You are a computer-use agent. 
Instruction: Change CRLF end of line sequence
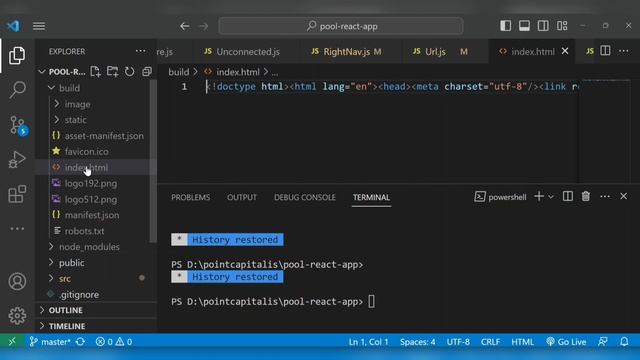pyautogui.click(x=490, y=341)
